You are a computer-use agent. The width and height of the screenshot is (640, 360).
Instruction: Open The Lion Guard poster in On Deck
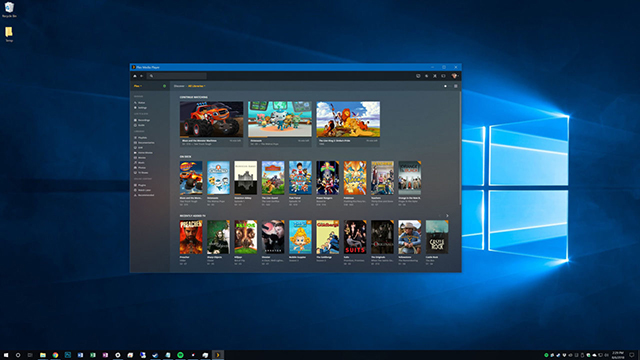(273, 178)
